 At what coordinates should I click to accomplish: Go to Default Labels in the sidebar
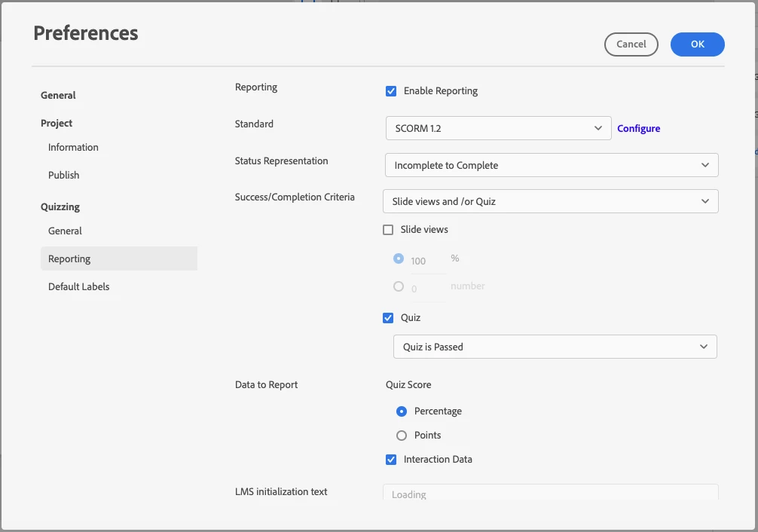pyautogui.click(x=79, y=287)
